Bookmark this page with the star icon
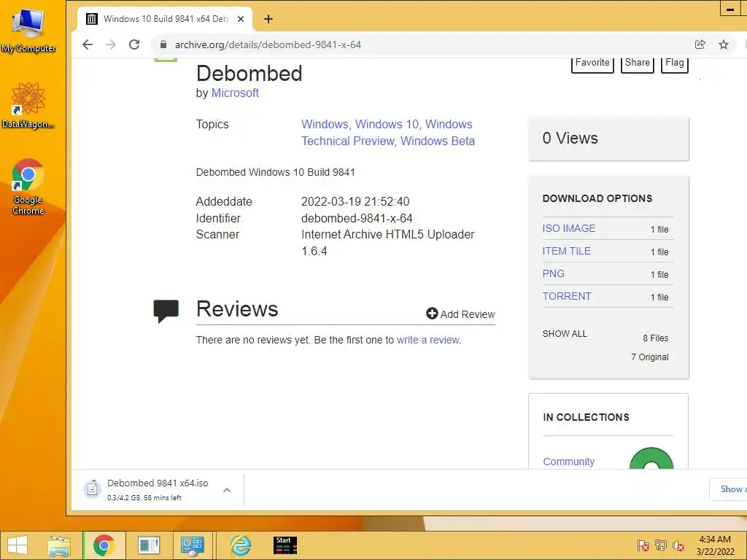Screen dimensions: 747x560 coord(724,44)
